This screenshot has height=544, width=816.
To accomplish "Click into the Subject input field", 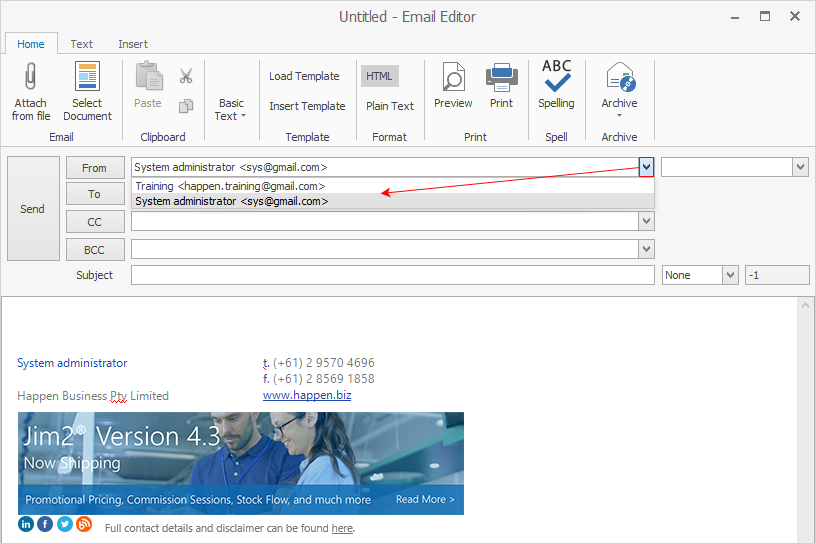I will pyautogui.click(x=392, y=275).
